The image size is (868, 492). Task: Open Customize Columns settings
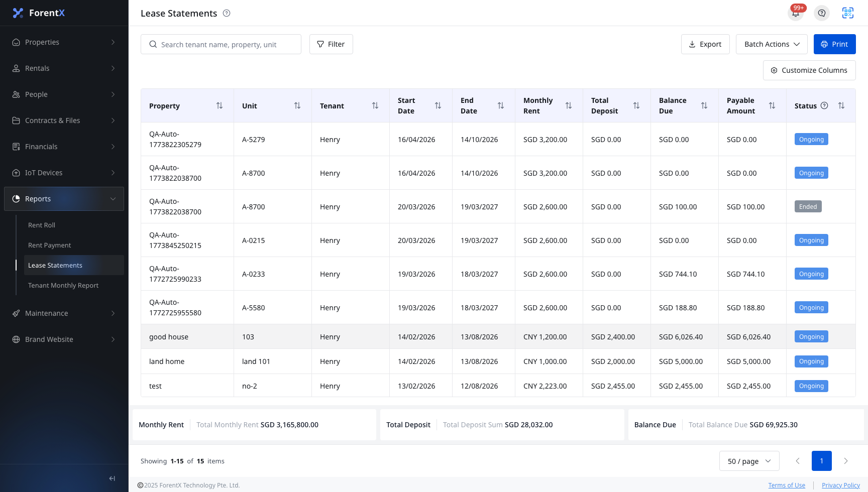point(809,70)
